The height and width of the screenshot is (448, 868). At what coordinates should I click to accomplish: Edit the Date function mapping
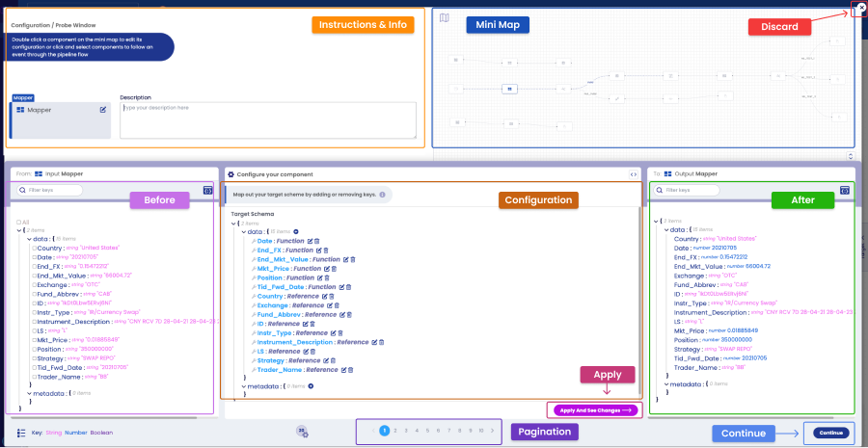311,241
